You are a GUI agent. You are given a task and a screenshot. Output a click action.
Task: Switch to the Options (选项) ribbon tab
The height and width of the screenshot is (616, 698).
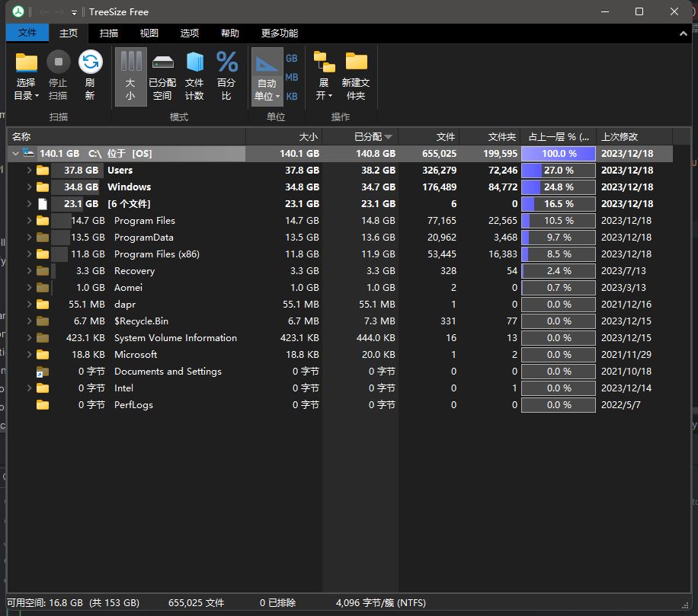(x=190, y=33)
